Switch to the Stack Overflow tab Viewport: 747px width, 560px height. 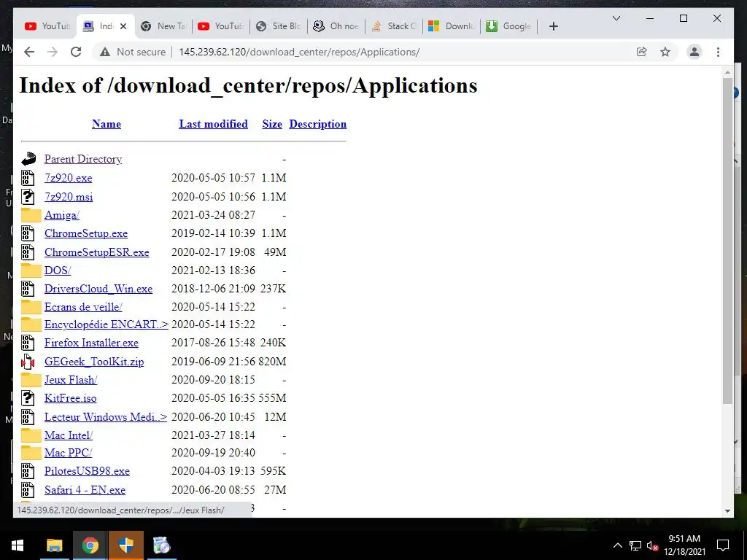[x=394, y=26]
